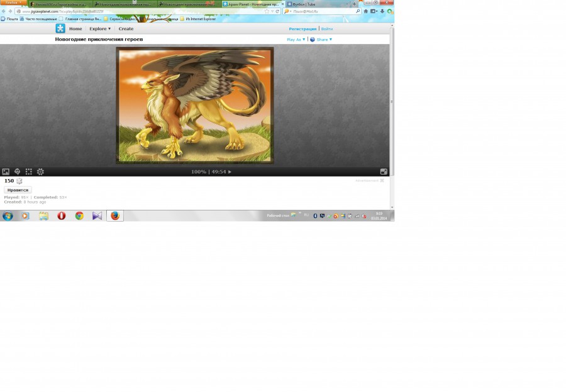Switch to the Heroes Mail.ru browser tab
566x392 pixels.
click(60, 4)
